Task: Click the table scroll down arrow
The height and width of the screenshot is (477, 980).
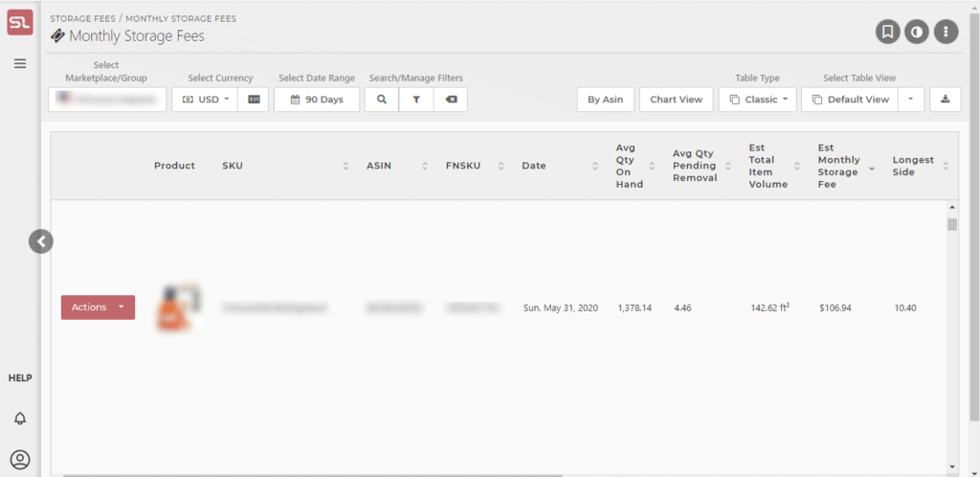Action: point(952,466)
